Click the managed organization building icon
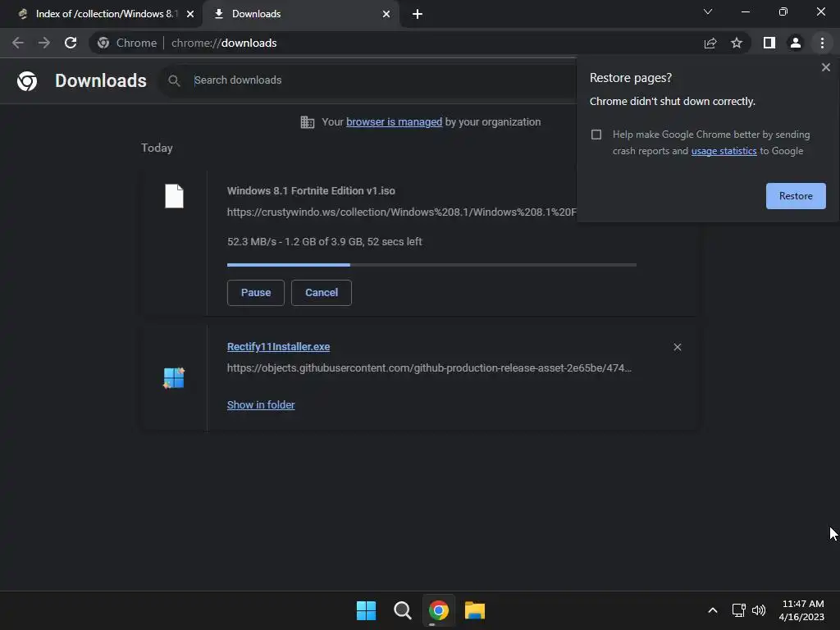This screenshot has height=630, width=840. coord(308,122)
